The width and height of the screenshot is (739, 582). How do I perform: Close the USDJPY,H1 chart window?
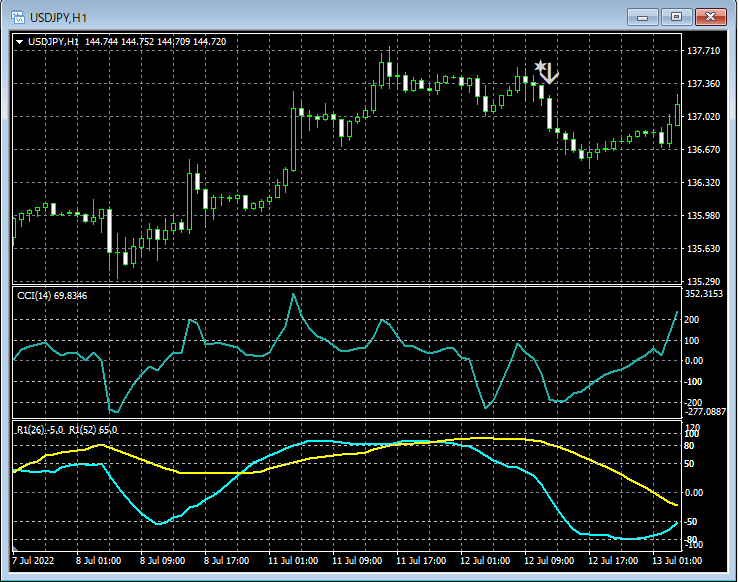pos(710,16)
